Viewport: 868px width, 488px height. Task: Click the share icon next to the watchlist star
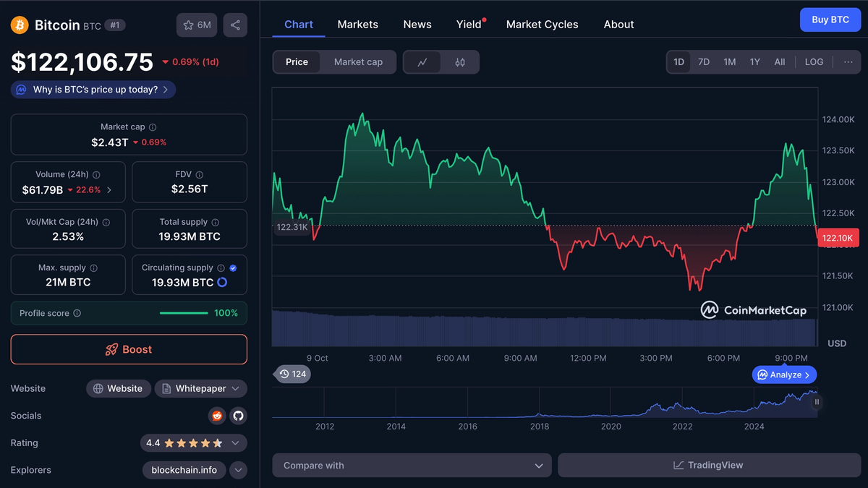(x=235, y=25)
